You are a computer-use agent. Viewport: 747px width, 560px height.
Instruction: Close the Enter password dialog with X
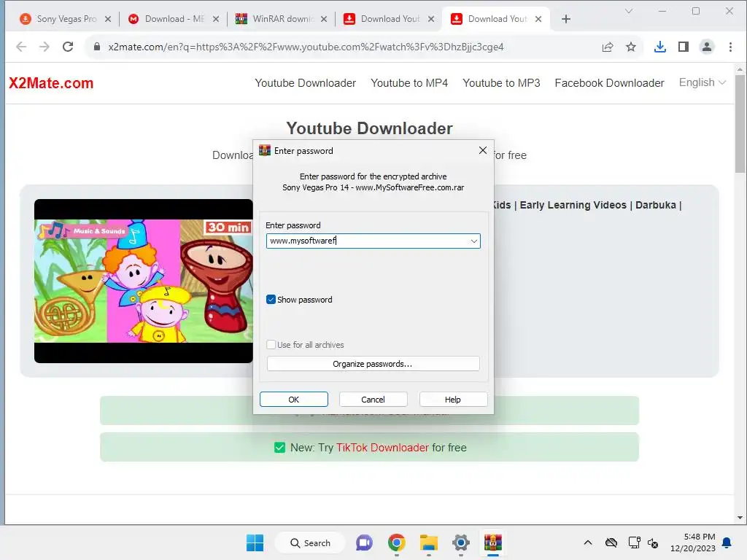tap(483, 150)
